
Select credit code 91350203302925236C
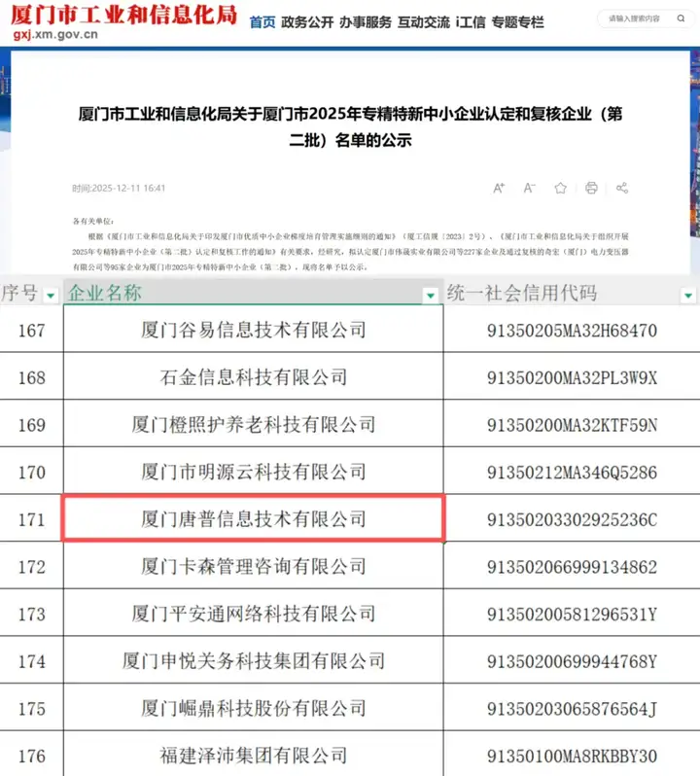572,519
